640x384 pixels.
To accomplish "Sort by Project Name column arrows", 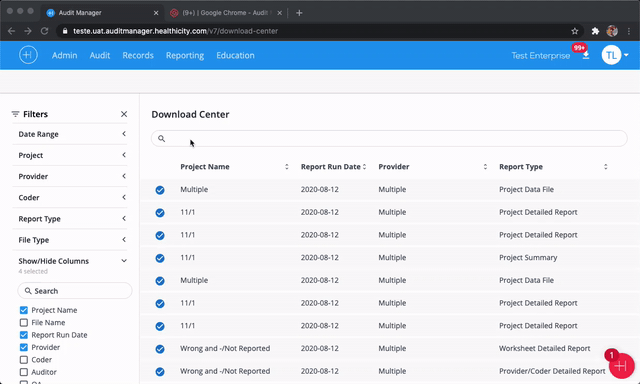I will [287, 166].
